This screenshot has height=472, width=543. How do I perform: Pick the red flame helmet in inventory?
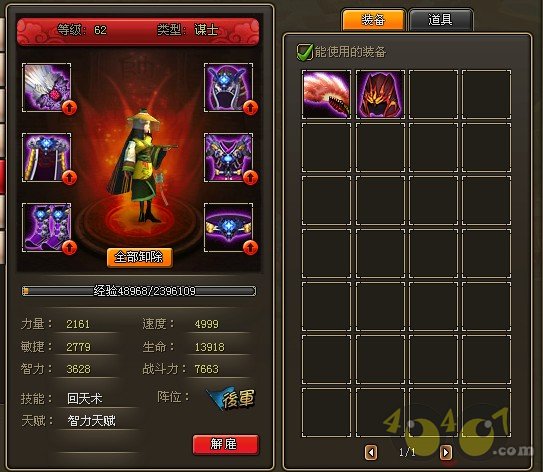tap(380, 95)
